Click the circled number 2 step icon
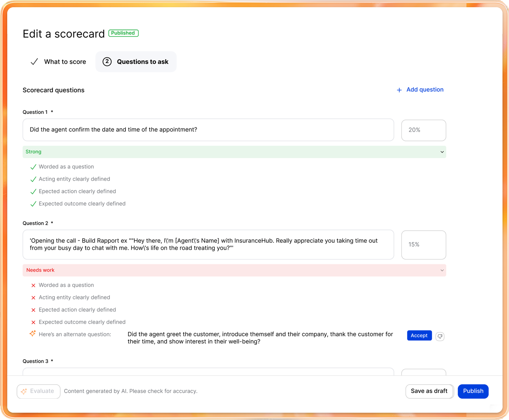This screenshot has width=509, height=420. [107, 62]
